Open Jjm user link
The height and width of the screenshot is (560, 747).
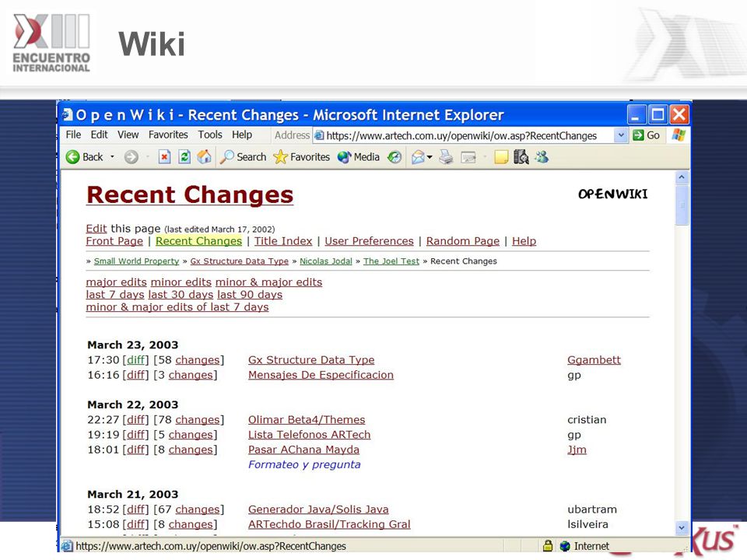tap(577, 450)
